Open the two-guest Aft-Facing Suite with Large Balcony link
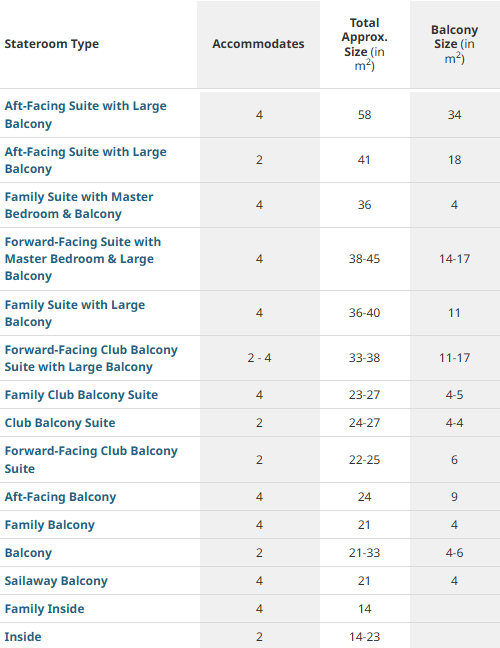Viewport: 500px width, 648px height. tap(86, 160)
